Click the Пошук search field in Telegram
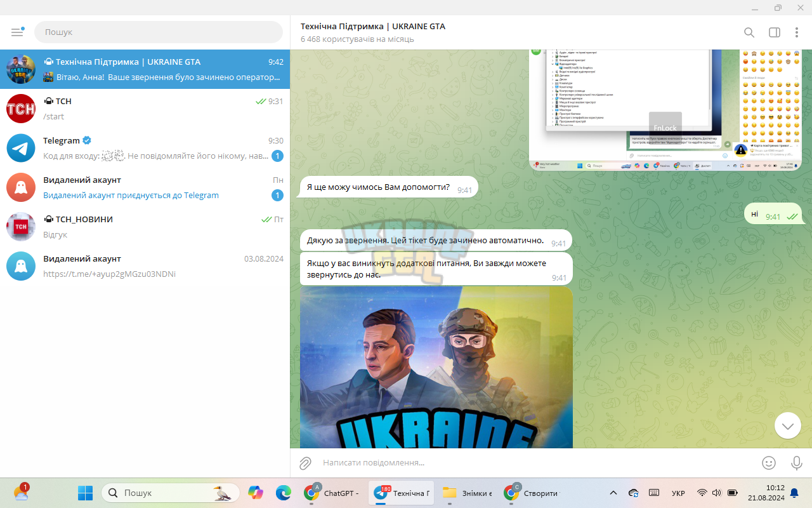Screen dimensions: 812x508 (159, 32)
